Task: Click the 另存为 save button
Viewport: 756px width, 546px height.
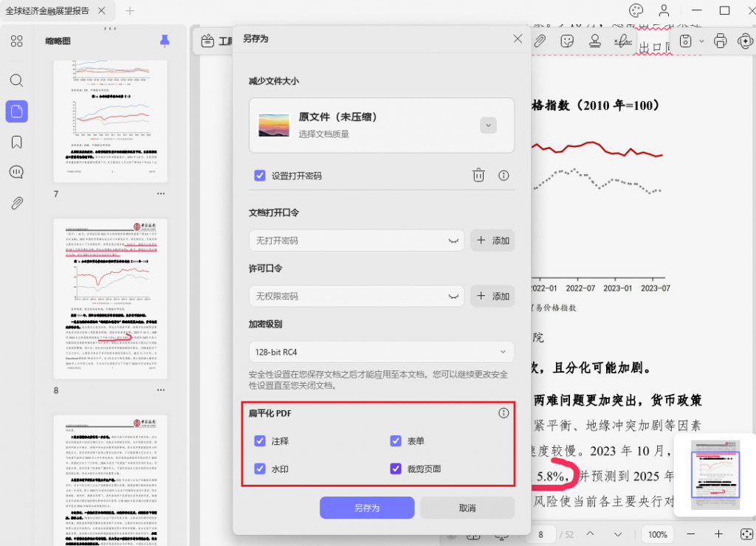Action: point(367,508)
